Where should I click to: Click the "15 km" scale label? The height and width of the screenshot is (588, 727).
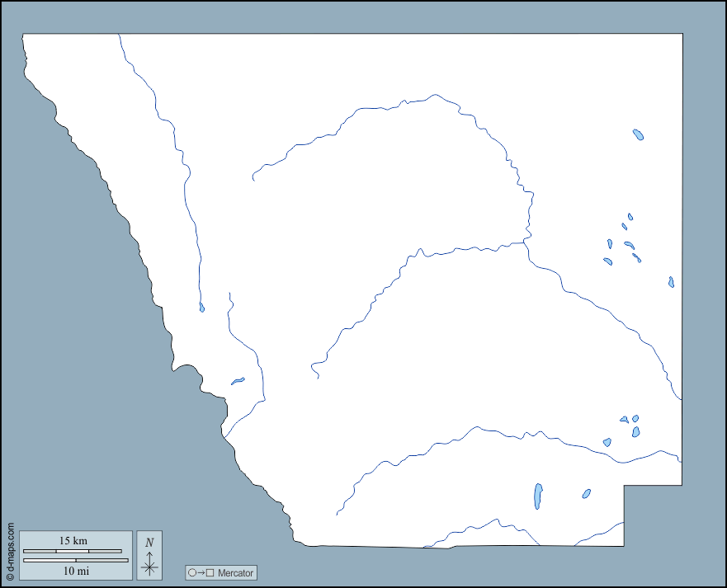(x=73, y=541)
